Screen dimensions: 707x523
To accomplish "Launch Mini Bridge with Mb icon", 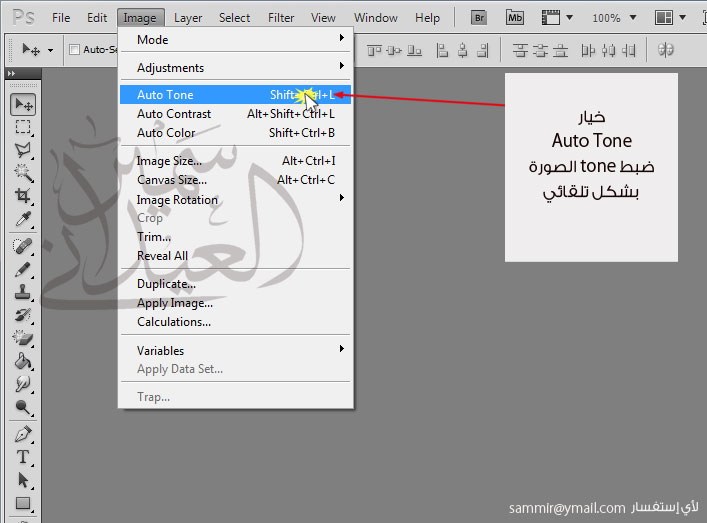I will [x=514, y=18].
